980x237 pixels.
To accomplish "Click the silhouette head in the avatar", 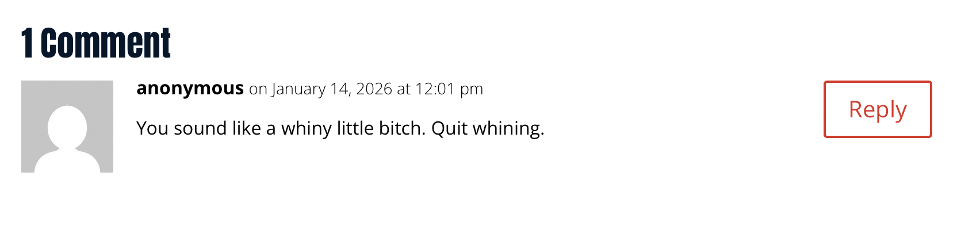I will click(67, 127).
